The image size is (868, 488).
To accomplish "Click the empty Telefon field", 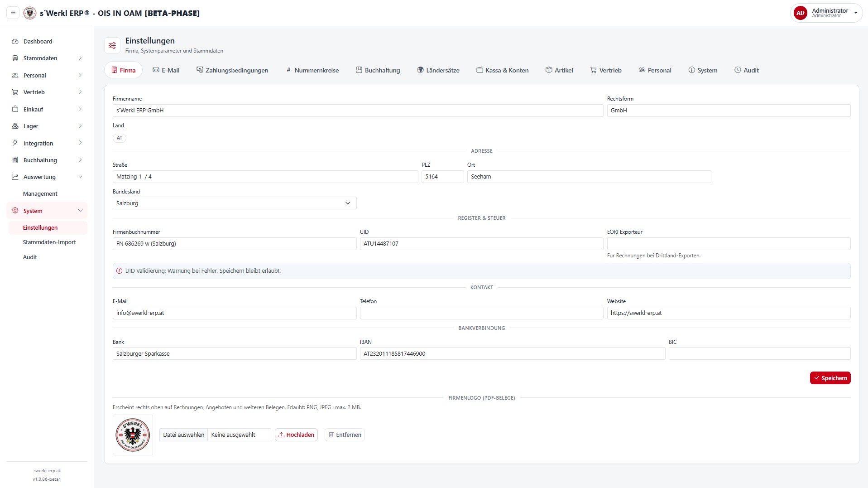I will [x=481, y=313].
